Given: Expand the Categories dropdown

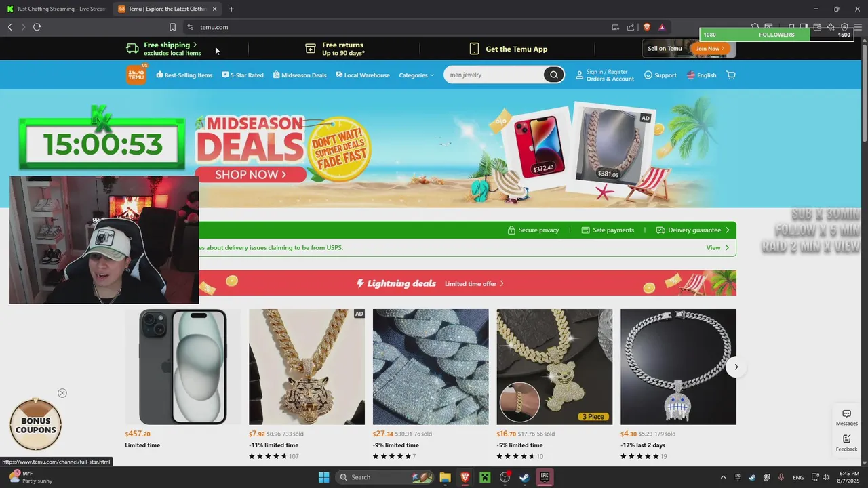Looking at the screenshot, I should tap(416, 75).
